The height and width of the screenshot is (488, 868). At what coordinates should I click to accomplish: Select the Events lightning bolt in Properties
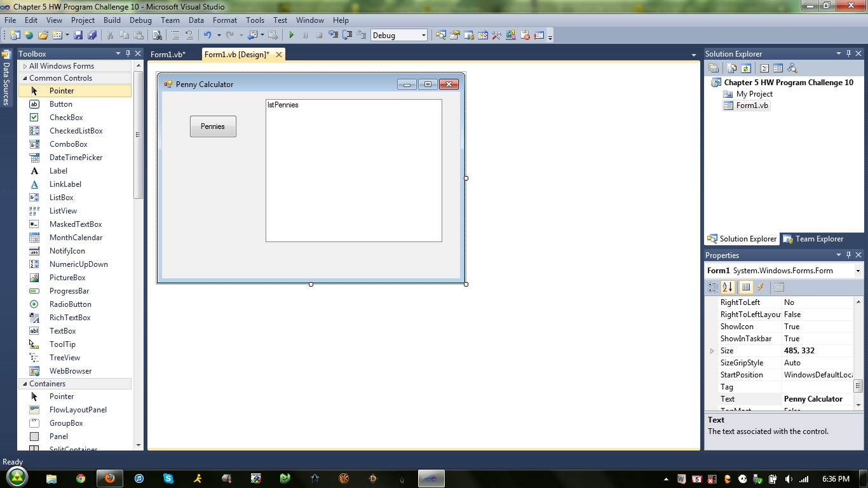pos(761,287)
